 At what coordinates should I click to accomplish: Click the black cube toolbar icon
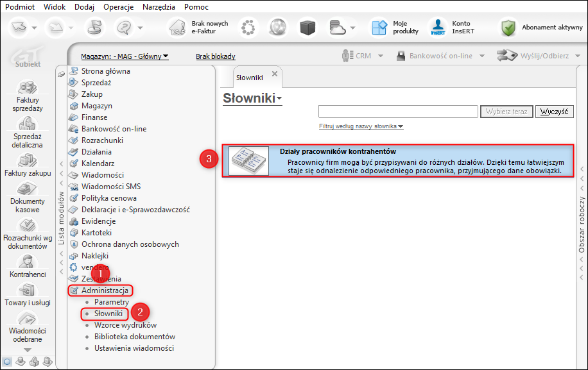[x=307, y=28]
